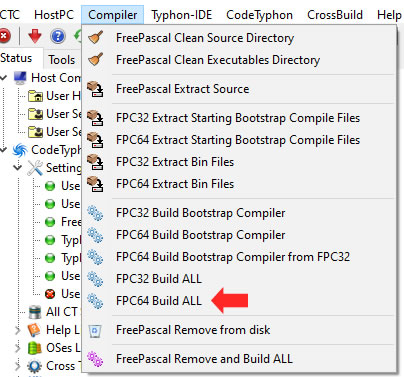The height and width of the screenshot is (377, 404).
Task: Collapse the Host Computer tree node
Action: pyautogui.click(x=3, y=78)
